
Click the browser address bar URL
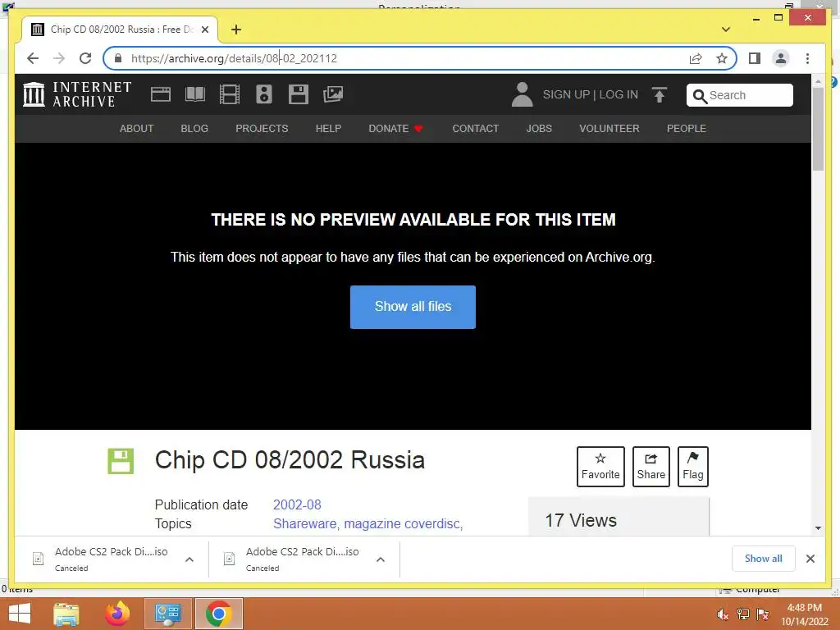(234, 58)
